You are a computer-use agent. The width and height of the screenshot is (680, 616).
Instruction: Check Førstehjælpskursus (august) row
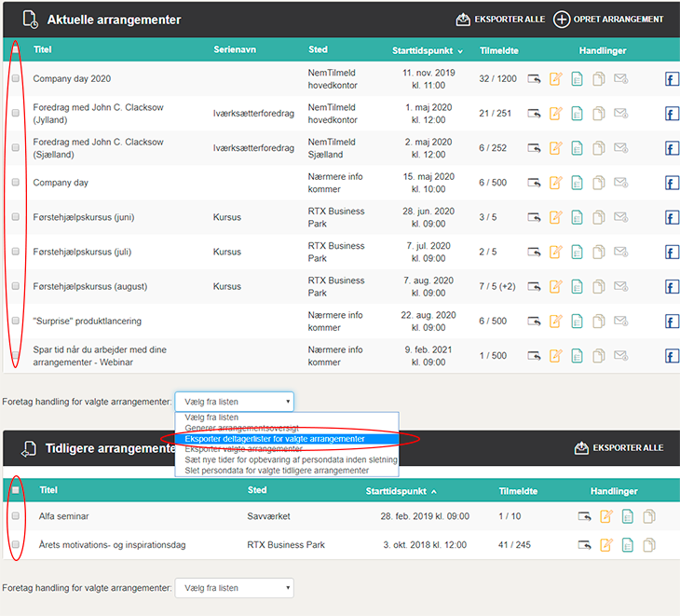pos(16,286)
